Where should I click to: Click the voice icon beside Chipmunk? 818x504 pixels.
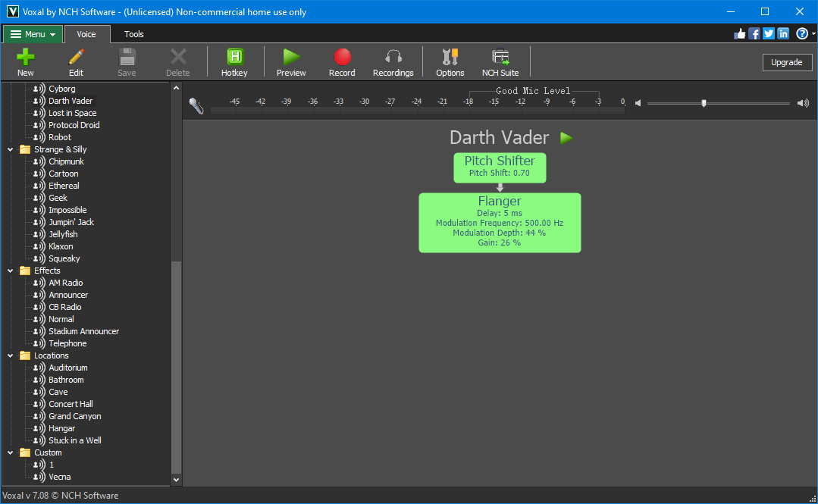tap(39, 161)
